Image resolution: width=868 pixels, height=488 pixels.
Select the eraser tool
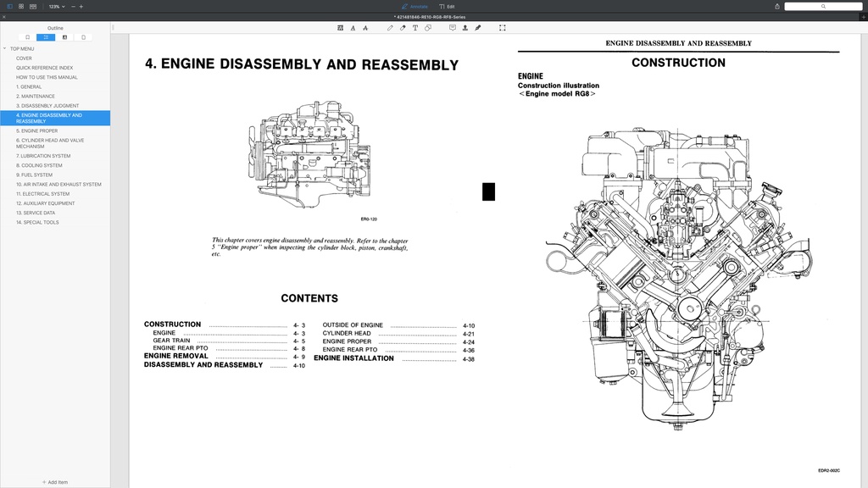[403, 28]
